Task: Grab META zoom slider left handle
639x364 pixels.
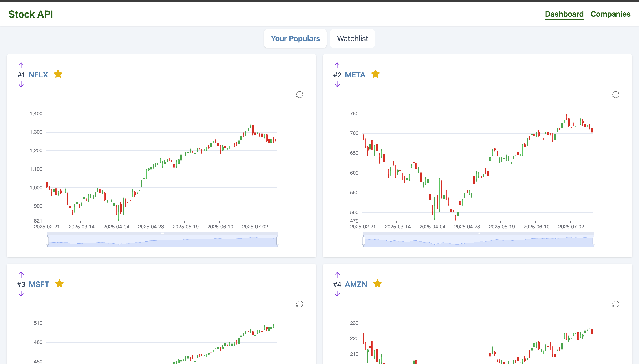Action: (363, 241)
